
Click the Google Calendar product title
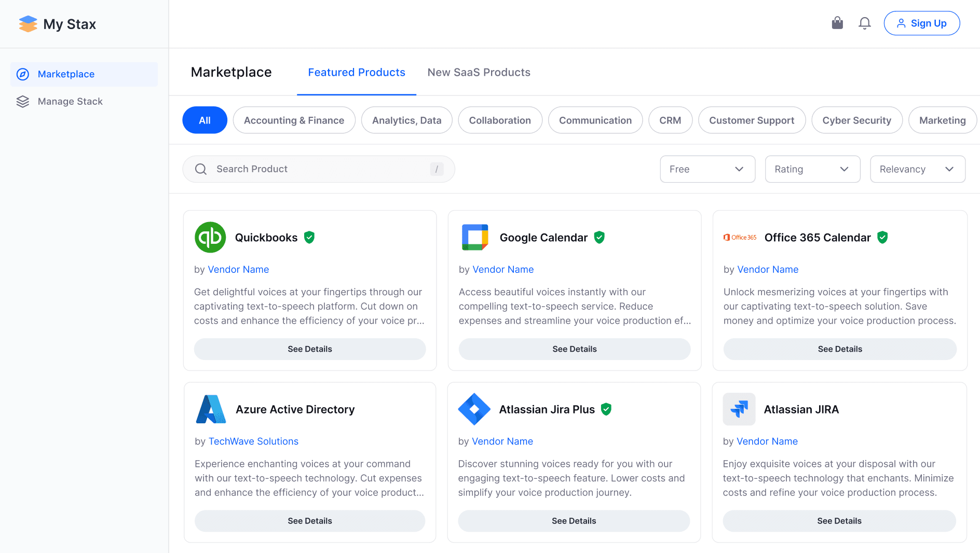pyautogui.click(x=543, y=238)
